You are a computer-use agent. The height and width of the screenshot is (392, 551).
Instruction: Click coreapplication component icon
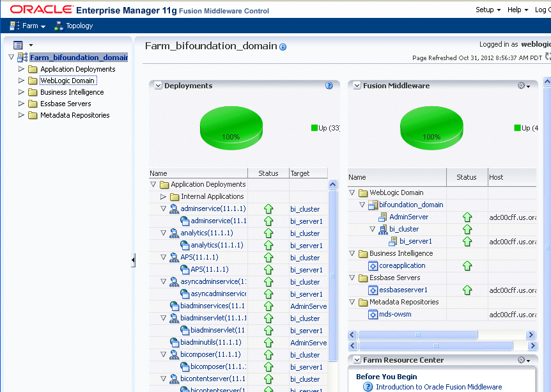point(373,266)
